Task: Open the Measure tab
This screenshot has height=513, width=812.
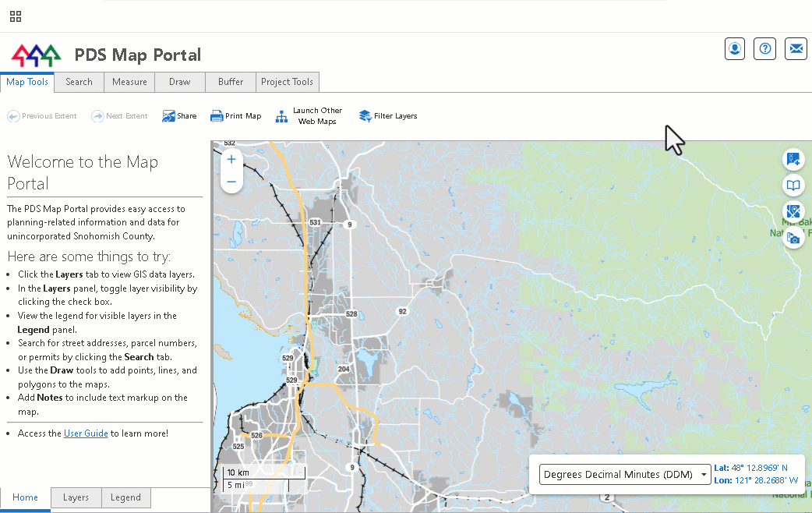Action: (129, 82)
